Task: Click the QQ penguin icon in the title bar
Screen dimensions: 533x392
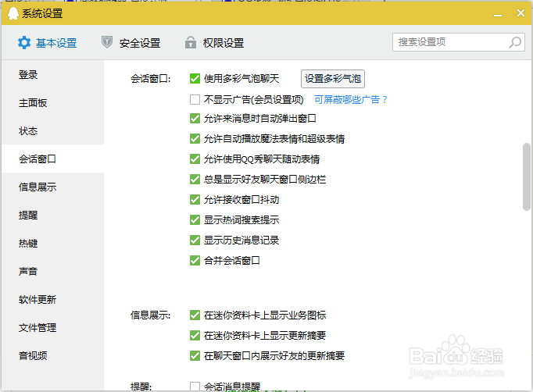Action: (13, 13)
